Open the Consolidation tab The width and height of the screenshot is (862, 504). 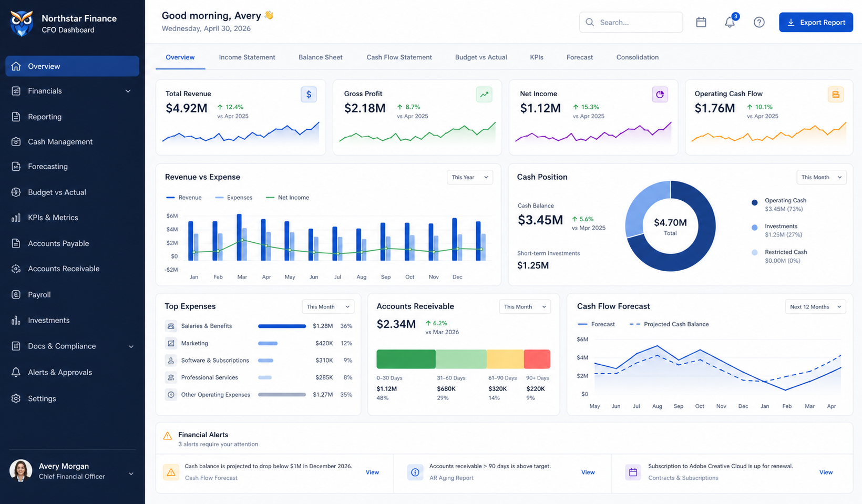638,57
